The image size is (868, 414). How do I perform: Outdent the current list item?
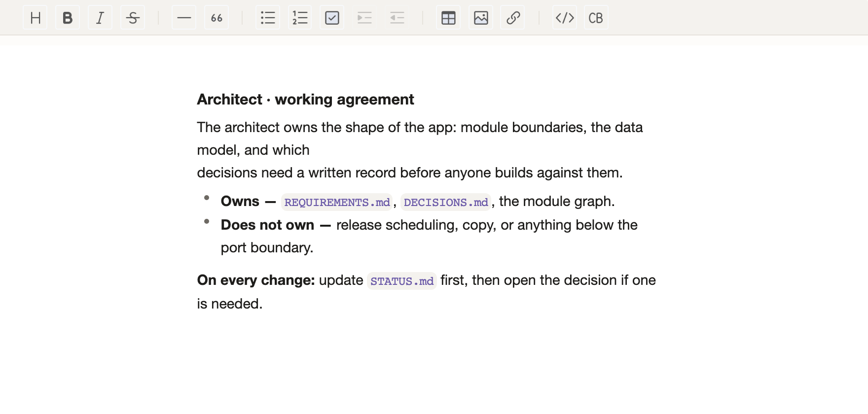click(x=397, y=18)
